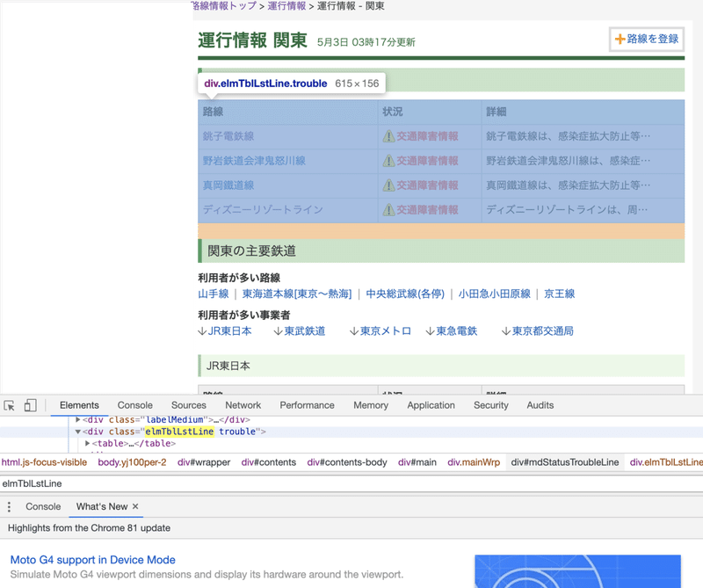Click the 関東の主要鉄道 section heading
Screen dimensions: 703x588
[251, 251]
